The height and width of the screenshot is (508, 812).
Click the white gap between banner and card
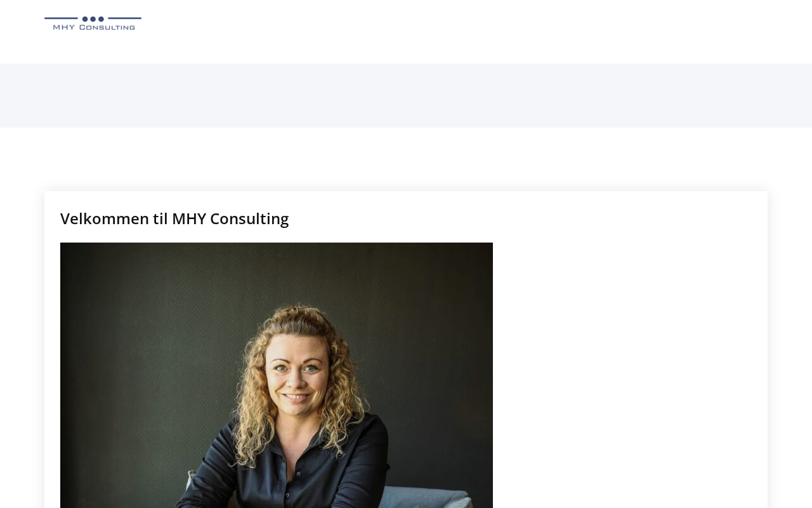pos(406,159)
